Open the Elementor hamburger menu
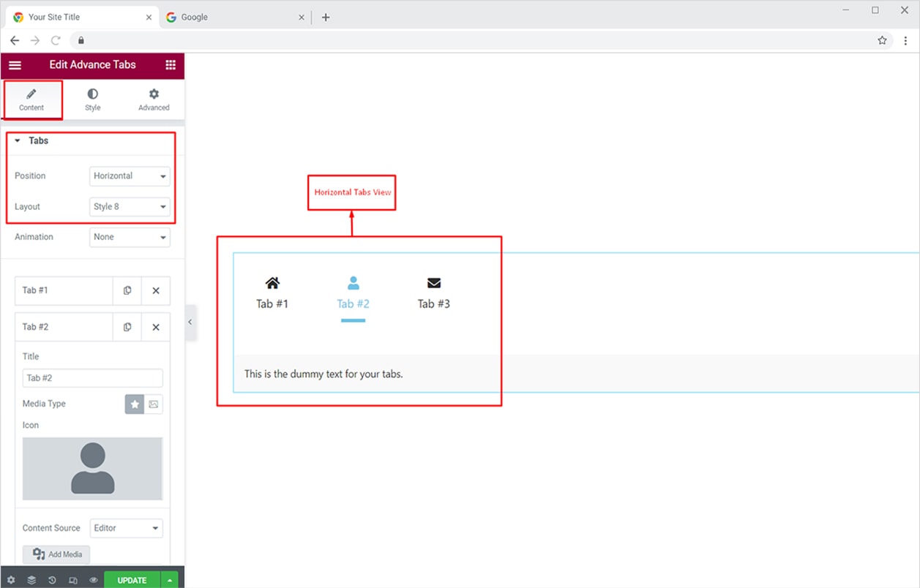This screenshot has width=920, height=588. point(15,65)
